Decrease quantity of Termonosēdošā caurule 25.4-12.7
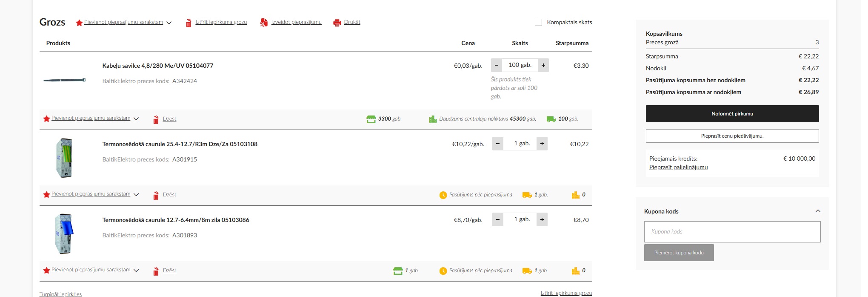 point(497,144)
